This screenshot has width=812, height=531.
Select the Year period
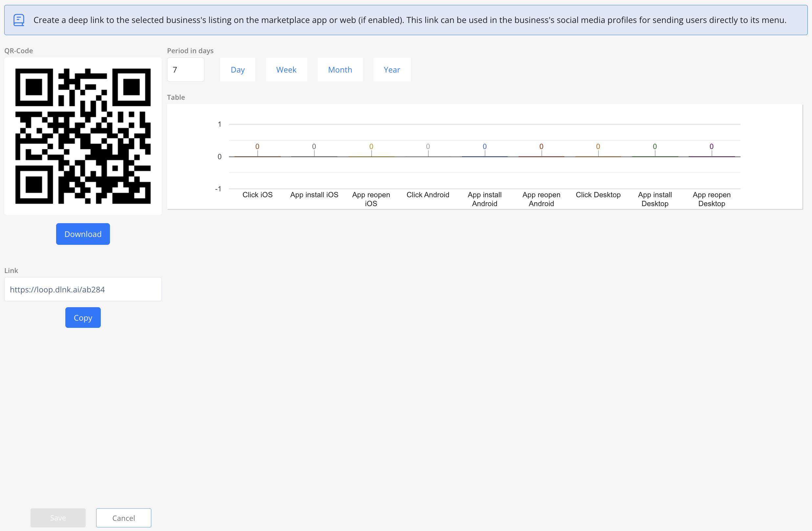(x=392, y=70)
